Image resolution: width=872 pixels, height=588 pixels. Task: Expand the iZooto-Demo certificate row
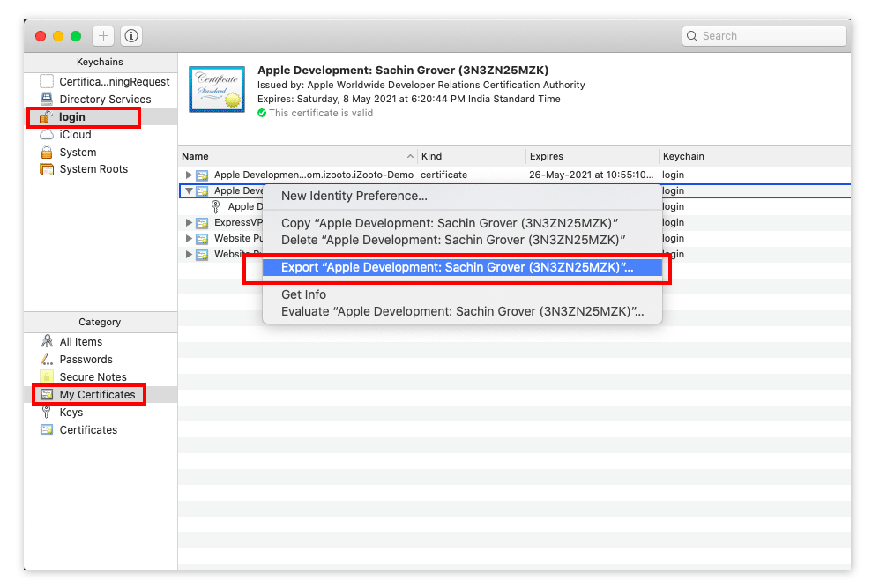(x=189, y=175)
